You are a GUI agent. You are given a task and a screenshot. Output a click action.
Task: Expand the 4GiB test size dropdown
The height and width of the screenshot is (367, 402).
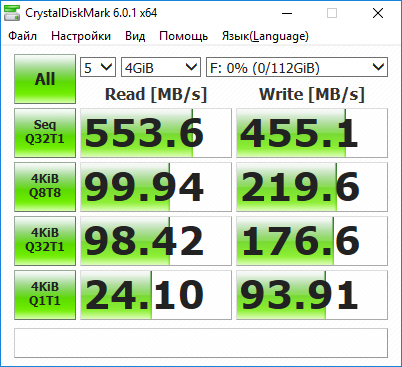tap(161, 67)
